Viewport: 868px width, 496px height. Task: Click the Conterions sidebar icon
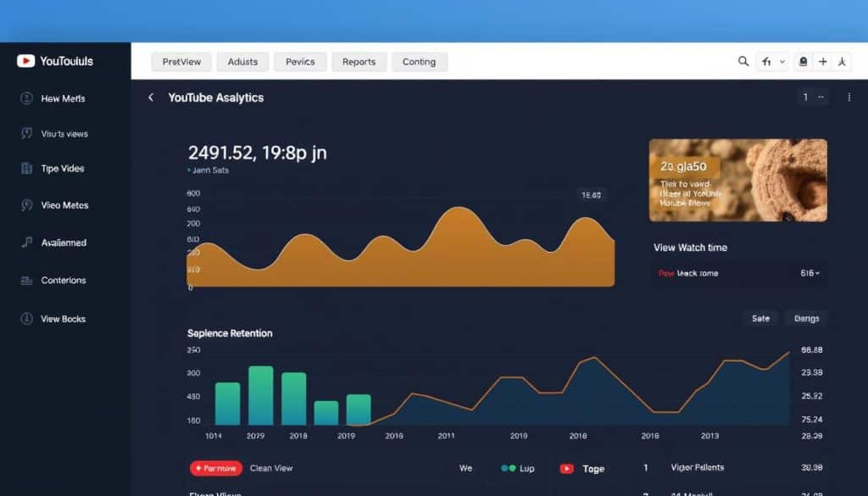click(26, 280)
